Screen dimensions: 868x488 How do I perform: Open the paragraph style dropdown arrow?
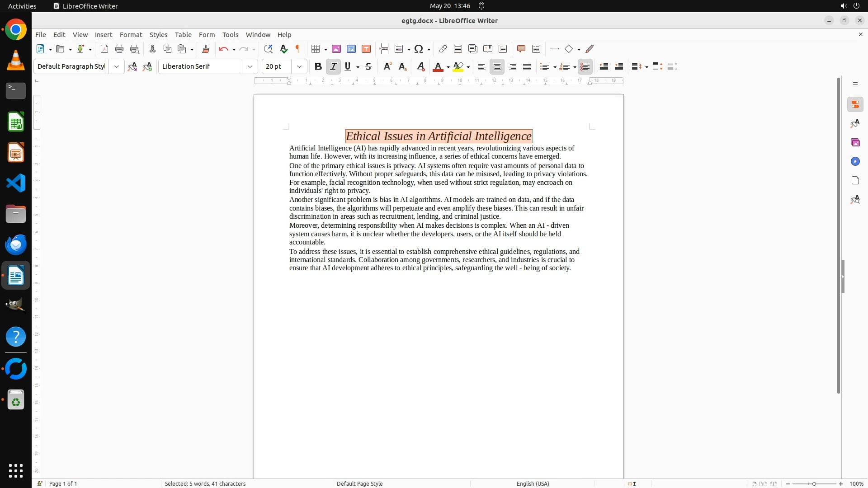click(x=116, y=66)
